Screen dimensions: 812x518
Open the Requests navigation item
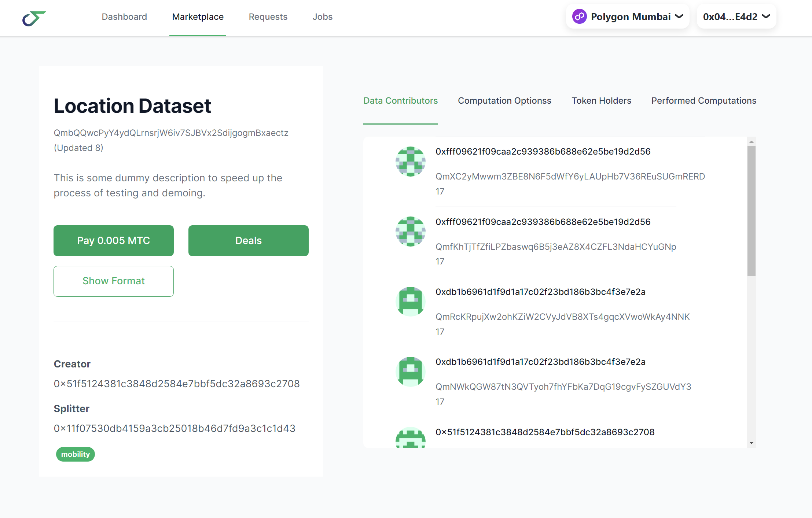268,17
